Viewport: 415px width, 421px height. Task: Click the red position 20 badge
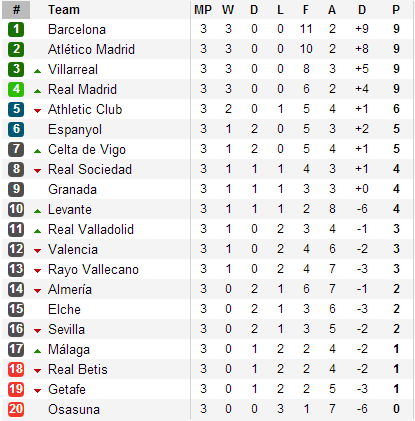click(16, 409)
